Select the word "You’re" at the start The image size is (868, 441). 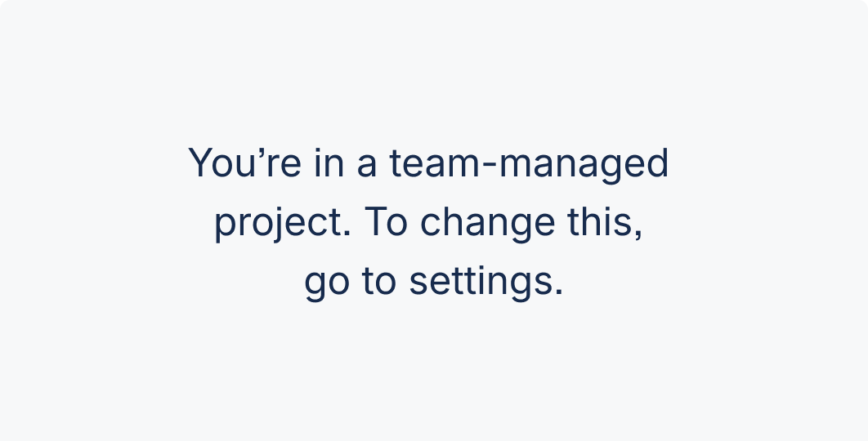tap(244, 163)
